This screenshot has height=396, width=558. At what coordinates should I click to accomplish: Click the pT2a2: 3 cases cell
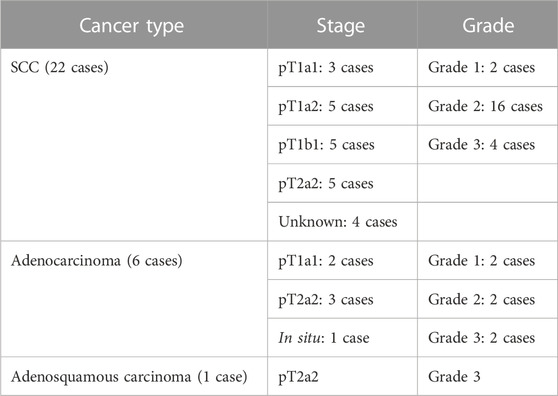[342, 299]
